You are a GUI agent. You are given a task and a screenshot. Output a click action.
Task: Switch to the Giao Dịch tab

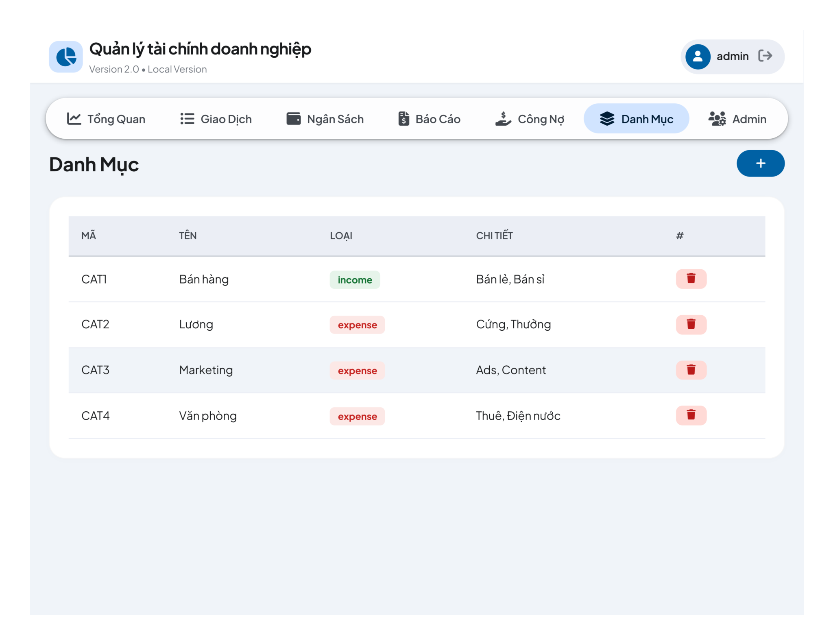click(x=216, y=119)
